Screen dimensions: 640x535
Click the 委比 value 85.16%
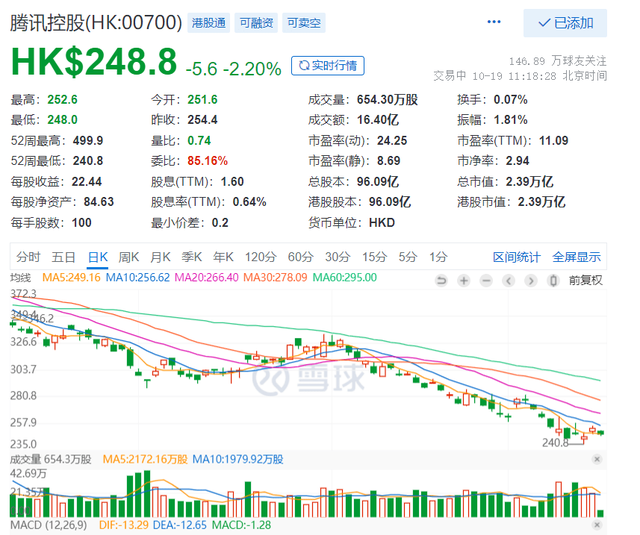[x=207, y=161]
